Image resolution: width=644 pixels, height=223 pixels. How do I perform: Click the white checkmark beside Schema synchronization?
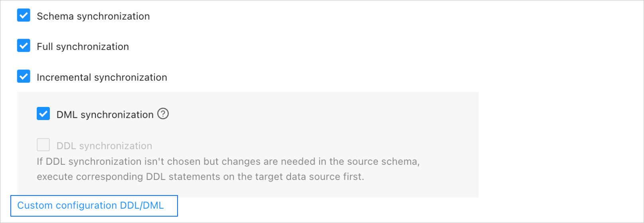24,16
